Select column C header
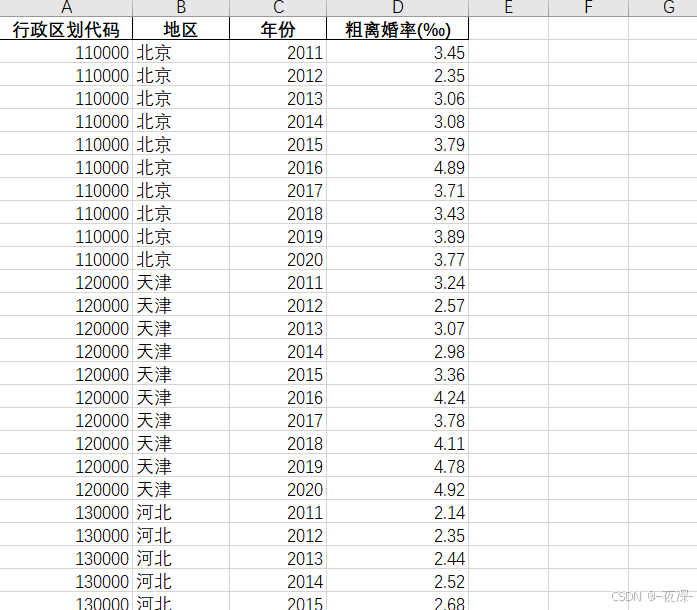 tap(278, 8)
